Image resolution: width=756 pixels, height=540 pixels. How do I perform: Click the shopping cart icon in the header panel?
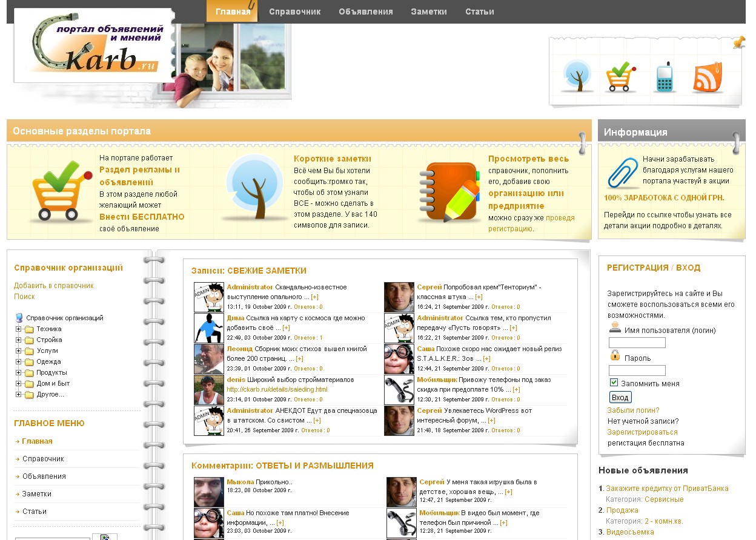point(620,76)
